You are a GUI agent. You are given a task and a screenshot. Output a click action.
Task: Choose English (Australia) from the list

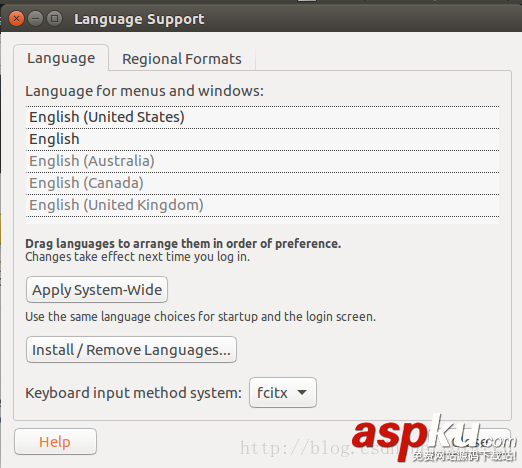pos(262,161)
